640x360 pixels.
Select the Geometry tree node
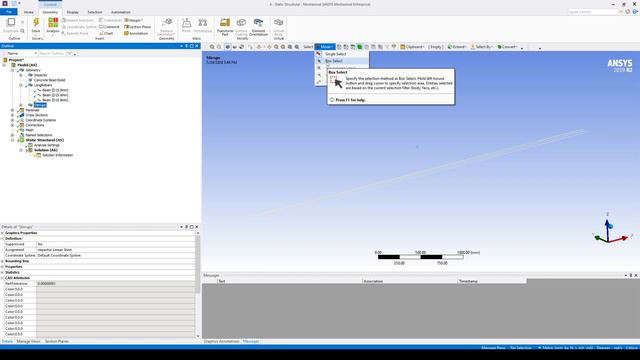[x=33, y=70]
